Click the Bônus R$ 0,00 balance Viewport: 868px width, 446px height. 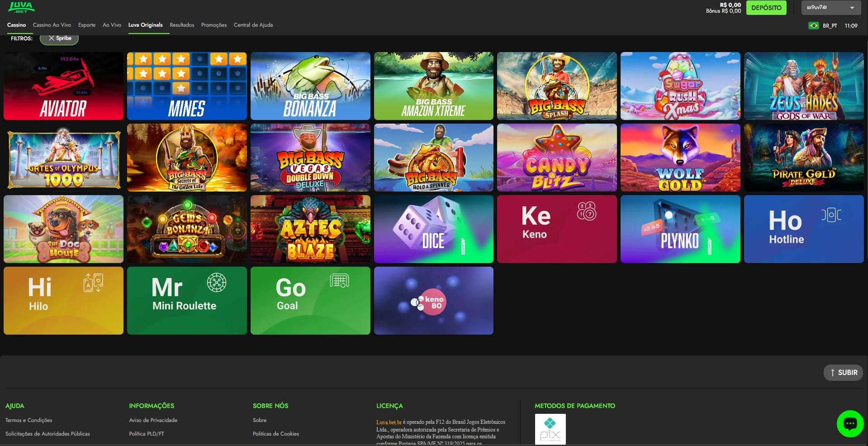(x=724, y=11)
